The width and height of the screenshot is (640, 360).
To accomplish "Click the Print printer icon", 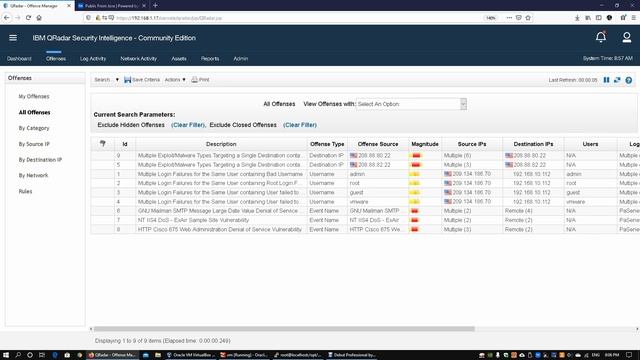I will click(x=194, y=80).
